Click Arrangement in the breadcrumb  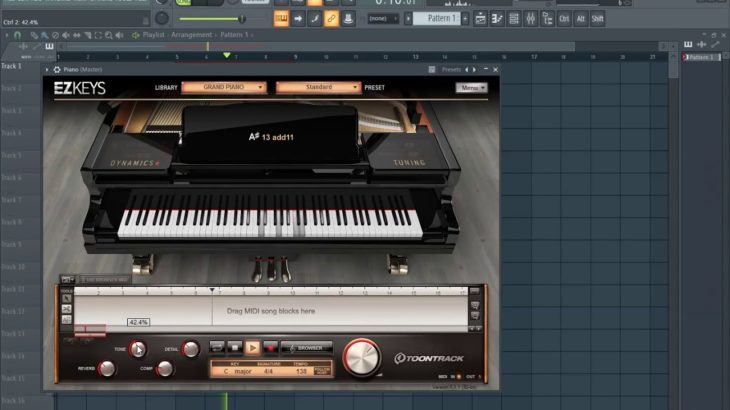(x=191, y=35)
